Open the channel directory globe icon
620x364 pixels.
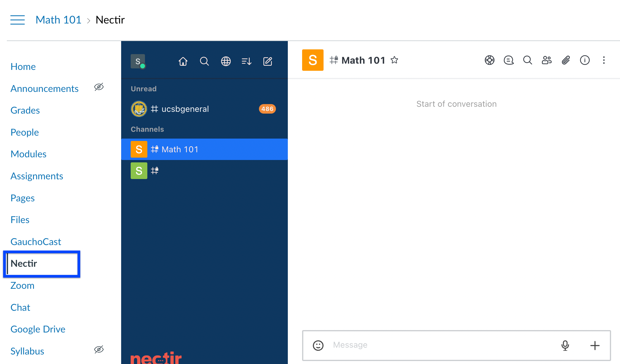pyautogui.click(x=226, y=61)
